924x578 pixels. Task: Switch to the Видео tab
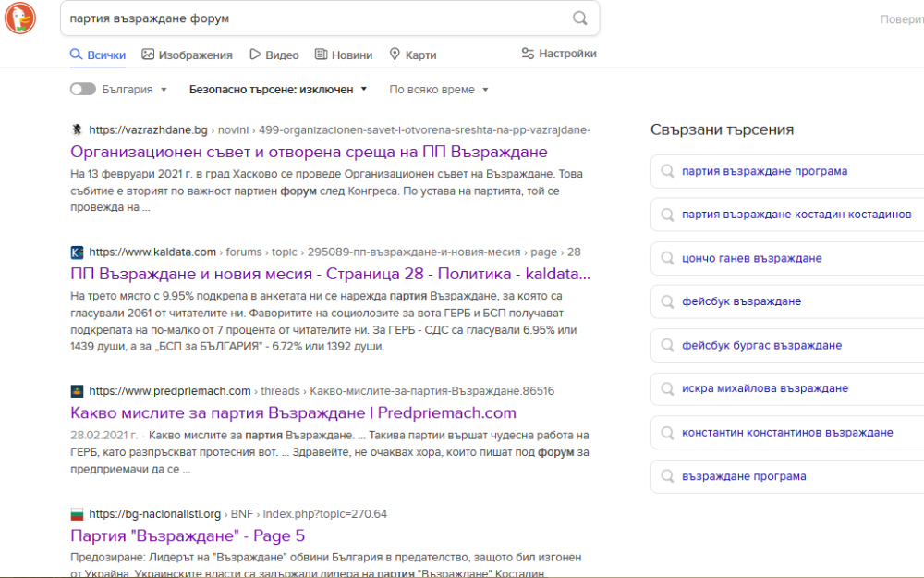pyautogui.click(x=274, y=55)
